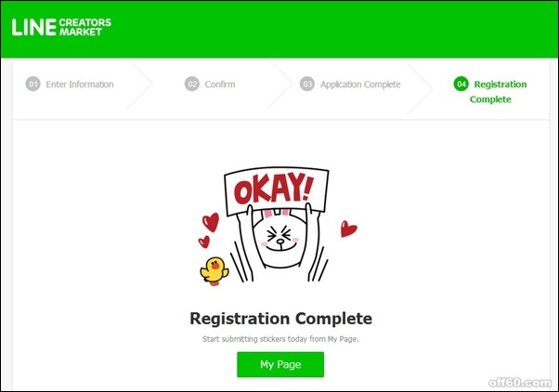Click Cony rabbit's smiling face
Screen dimensions: 559x392
(280, 238)
